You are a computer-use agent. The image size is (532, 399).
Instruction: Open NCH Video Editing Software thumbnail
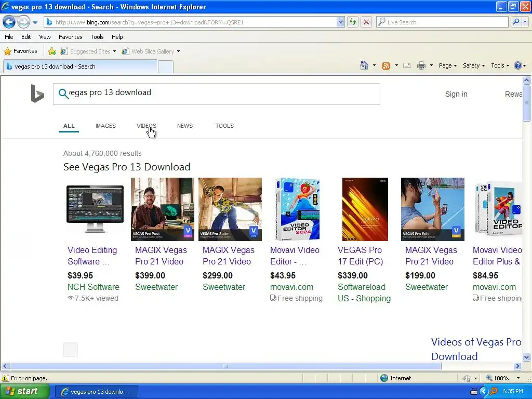coord(95,209)
